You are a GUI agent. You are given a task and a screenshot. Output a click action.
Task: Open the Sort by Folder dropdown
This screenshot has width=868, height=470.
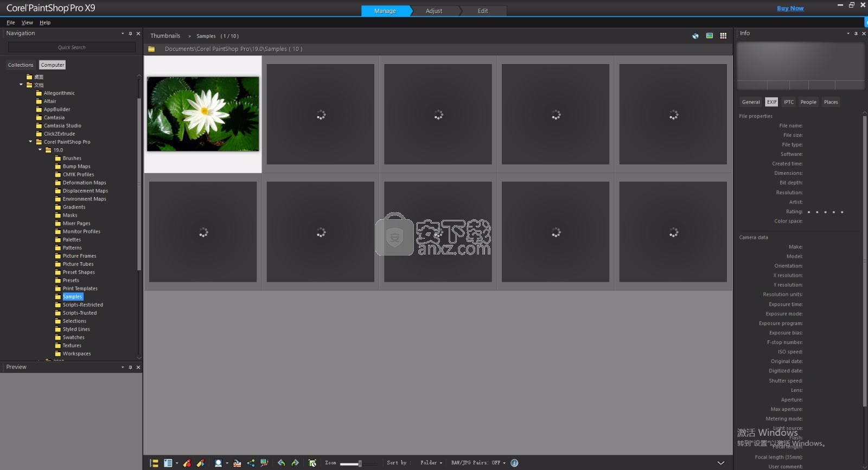point(431,463)
